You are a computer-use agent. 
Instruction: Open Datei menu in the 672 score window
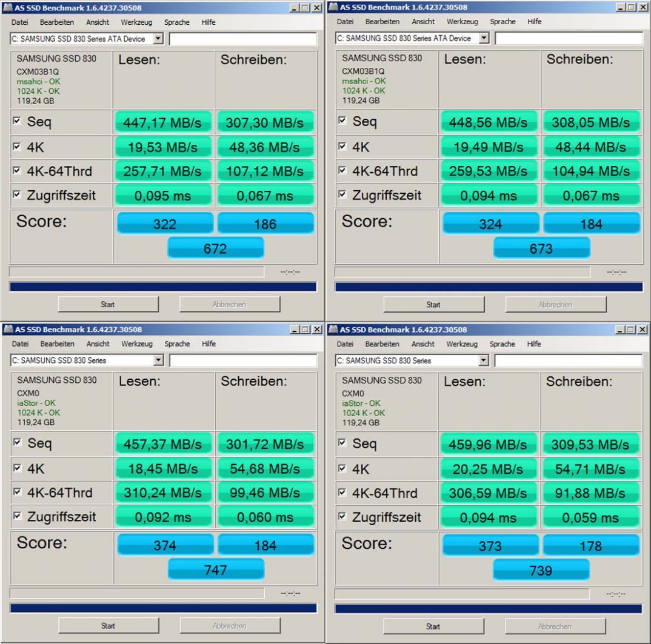point(20,22)
